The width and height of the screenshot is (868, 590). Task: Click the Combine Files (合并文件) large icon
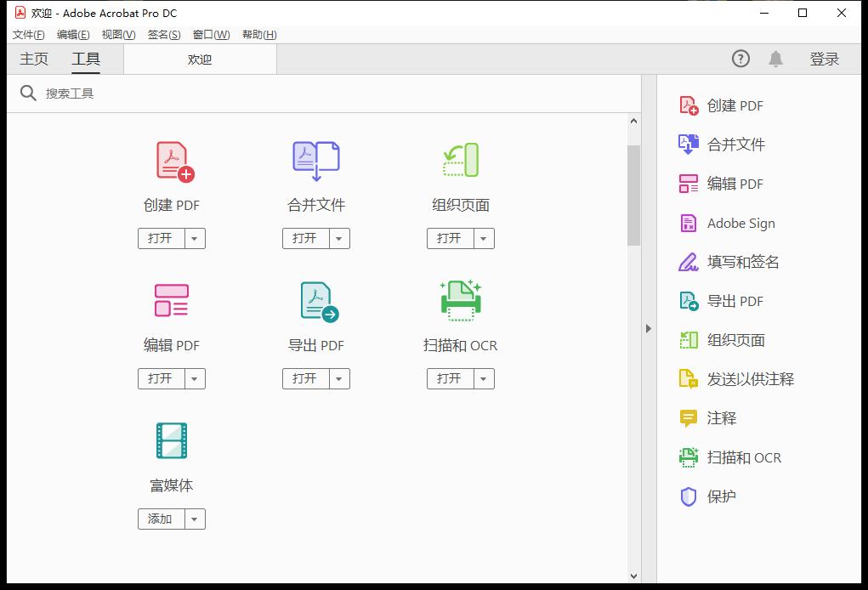316,161
